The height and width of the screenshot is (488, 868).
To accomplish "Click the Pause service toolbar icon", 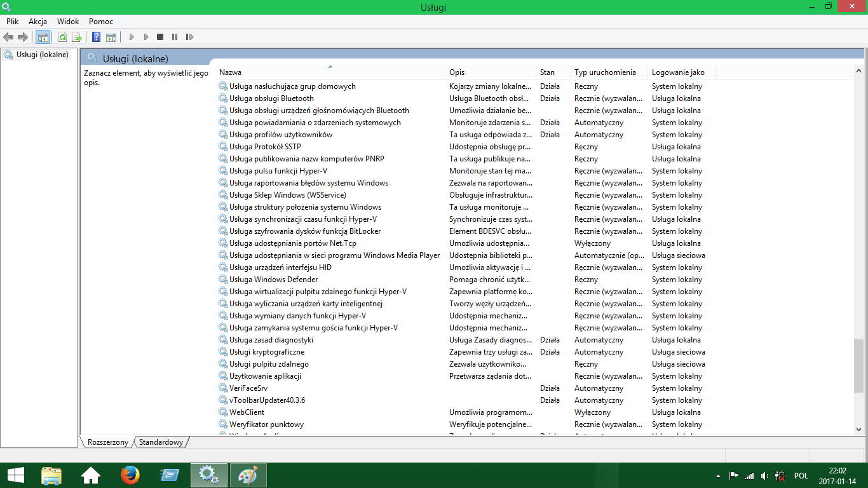I will (175, 37).
